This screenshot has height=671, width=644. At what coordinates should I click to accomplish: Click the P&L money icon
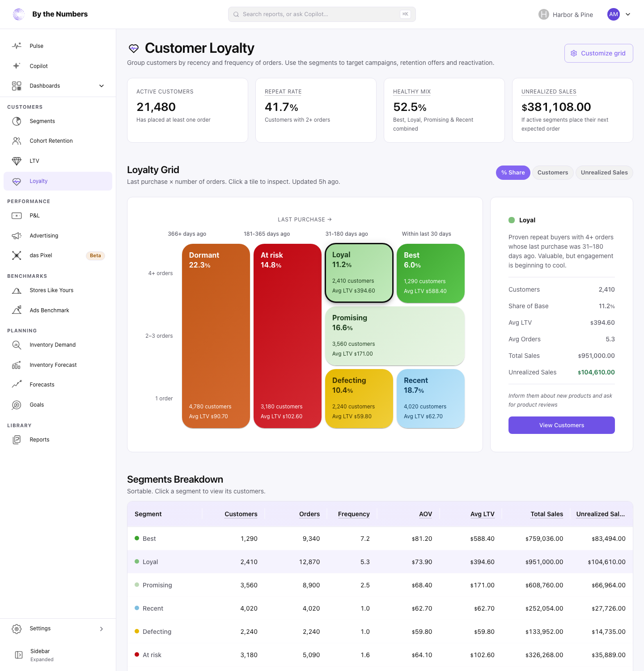coord(17,216)
